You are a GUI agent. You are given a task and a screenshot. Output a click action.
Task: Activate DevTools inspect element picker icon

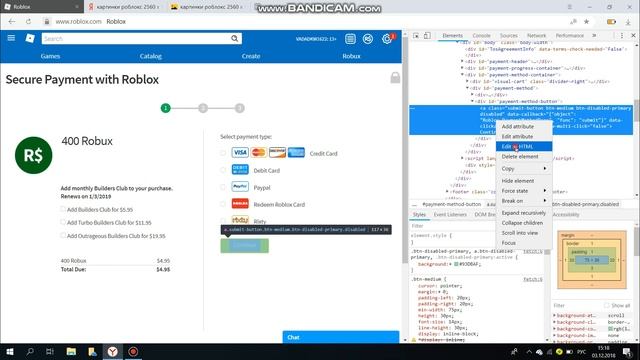[416, 36]
